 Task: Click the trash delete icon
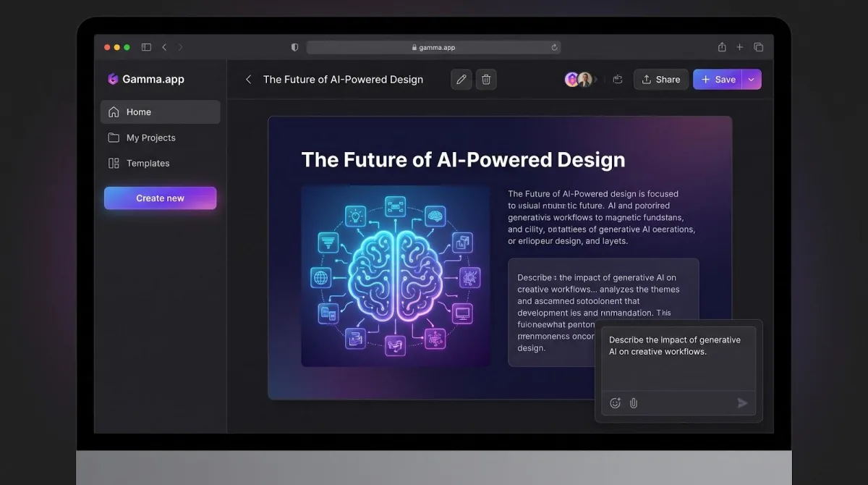(x=486, y=80)
